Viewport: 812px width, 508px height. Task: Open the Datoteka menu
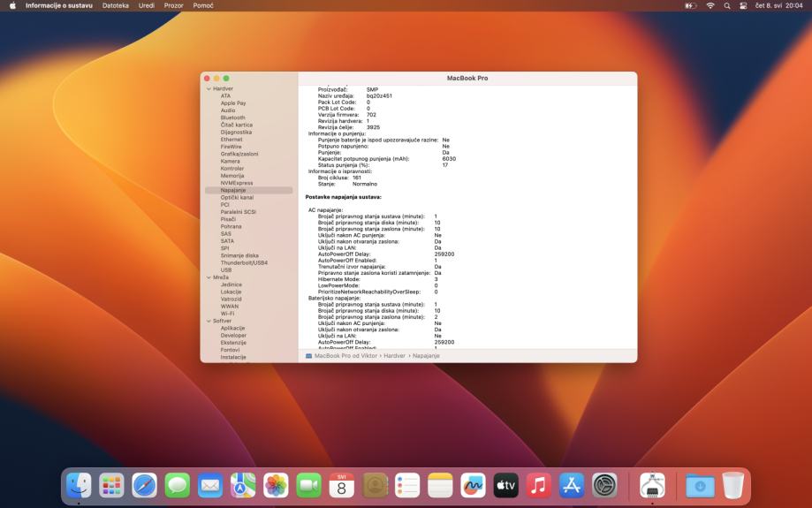tap(115, 6)
